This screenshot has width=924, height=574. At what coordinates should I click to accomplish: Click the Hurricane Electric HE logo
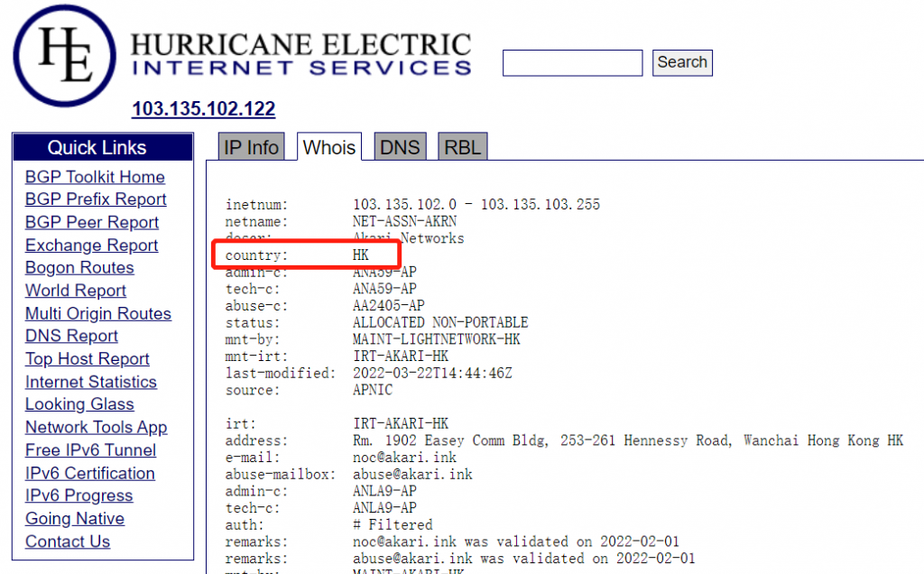[x=65, y=56]
